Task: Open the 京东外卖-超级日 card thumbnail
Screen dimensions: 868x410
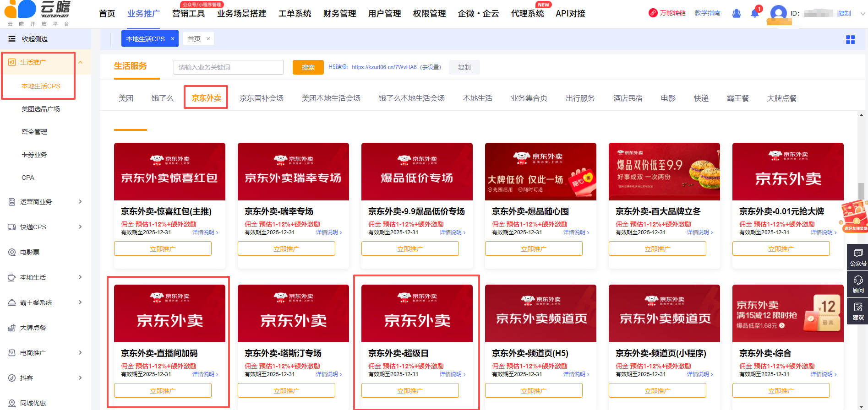Action: [x=417, y=313]
